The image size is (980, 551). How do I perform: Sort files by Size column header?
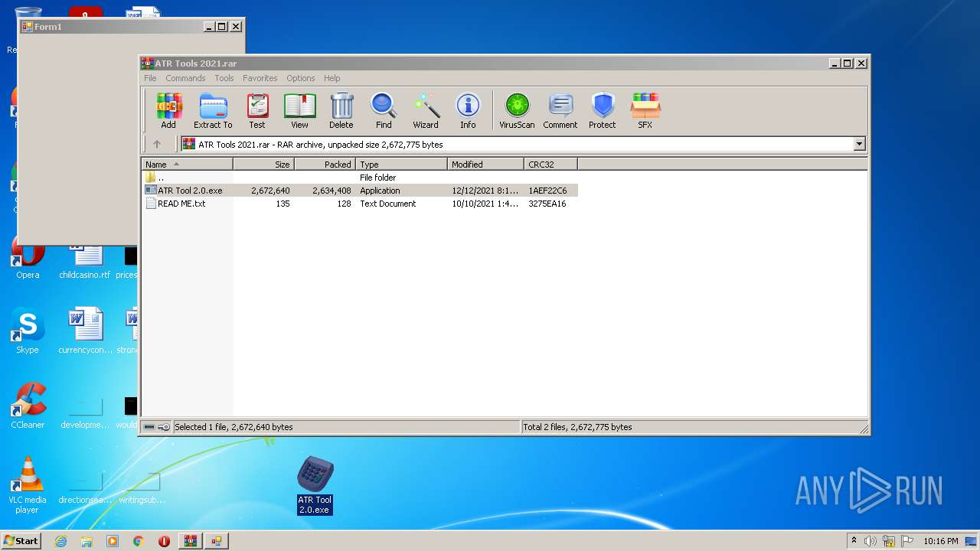click(264, 165)
